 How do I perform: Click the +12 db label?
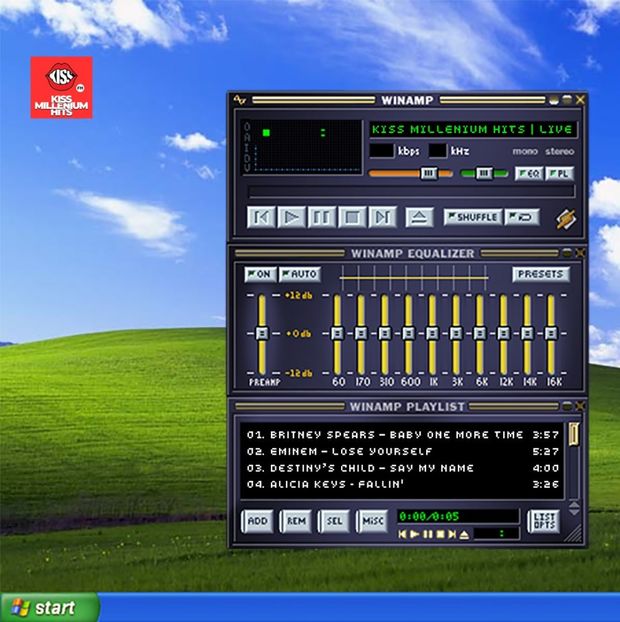(298, 296)
